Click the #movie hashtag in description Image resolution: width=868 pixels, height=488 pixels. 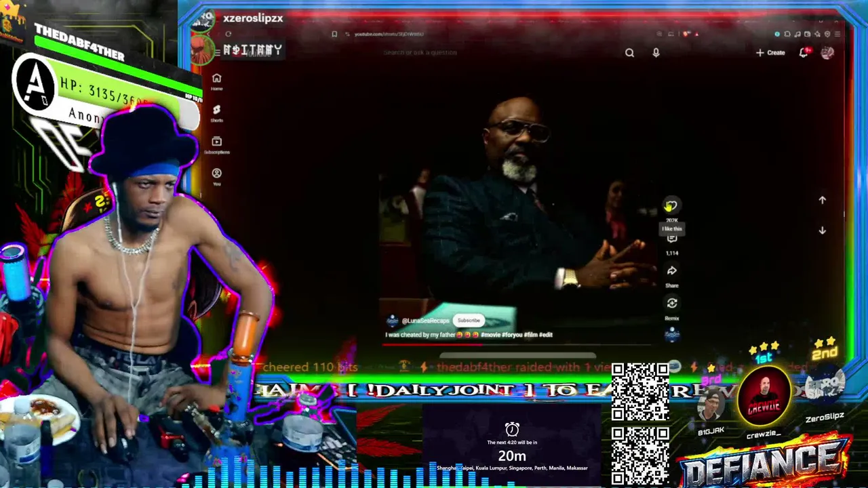(492, 335)
